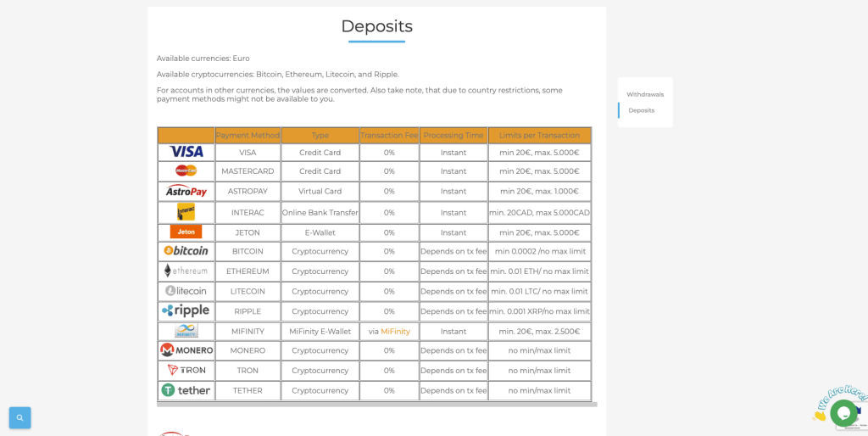This screenshot has width=868, height=436.
Task: Go to Withdrawals in the side menu
Action: 645,94
